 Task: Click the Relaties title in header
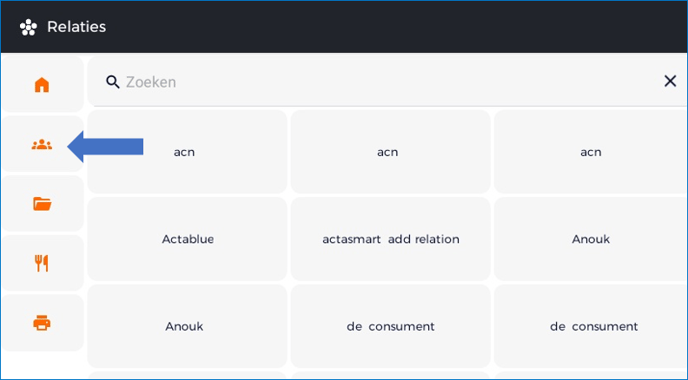76,27
